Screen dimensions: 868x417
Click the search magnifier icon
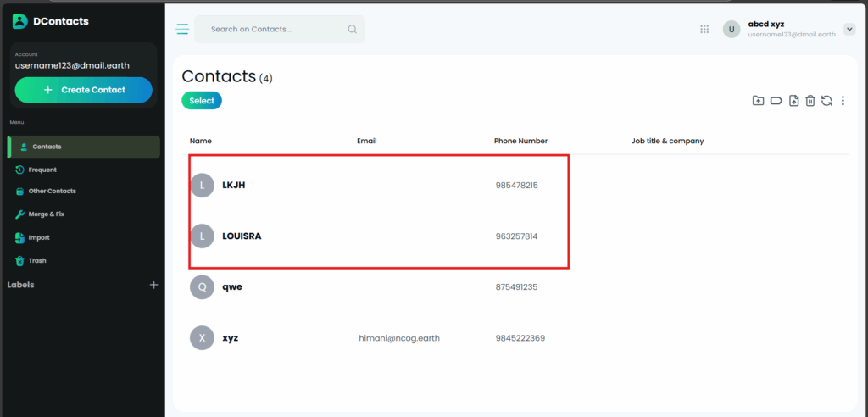click(352, 29)
